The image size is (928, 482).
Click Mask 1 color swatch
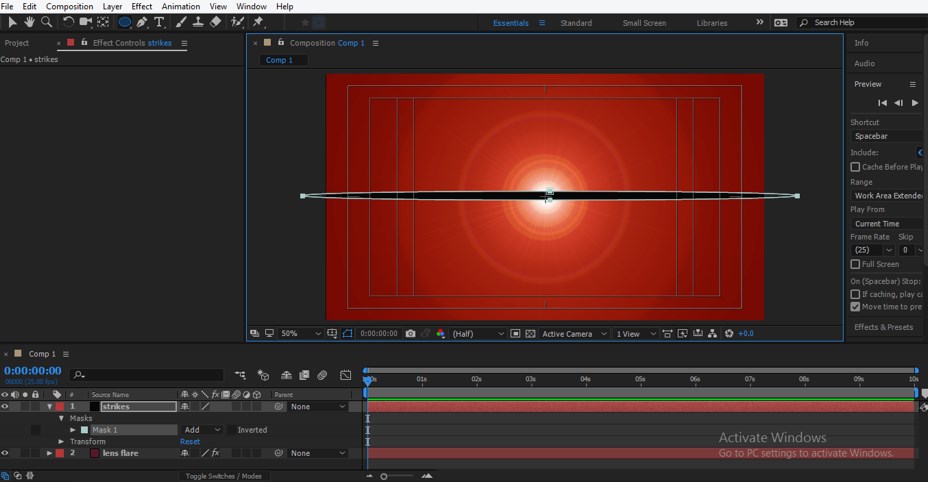(x=84, y=430)
